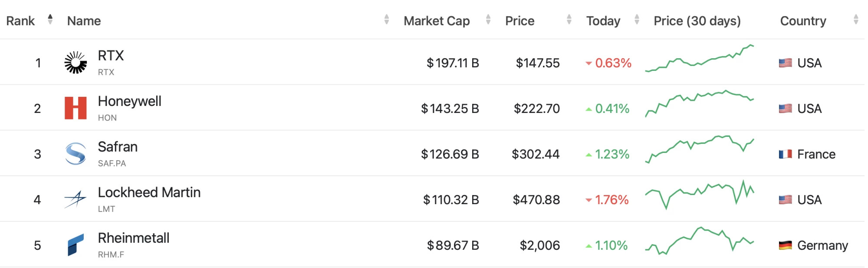Image resolution: width=868 pixels, height=268 pixels.
Task: Click the Safran blue S logo
Action: tap(76, 154)
